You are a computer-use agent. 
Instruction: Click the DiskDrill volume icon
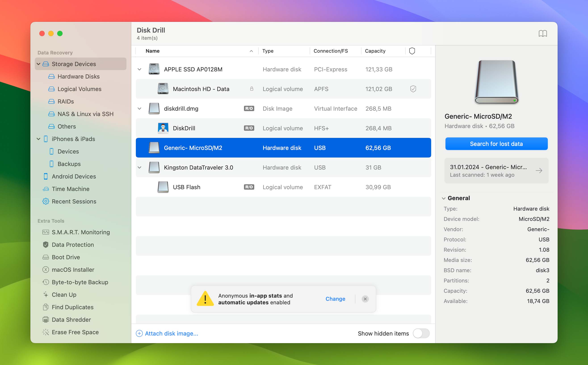[163, 128]
